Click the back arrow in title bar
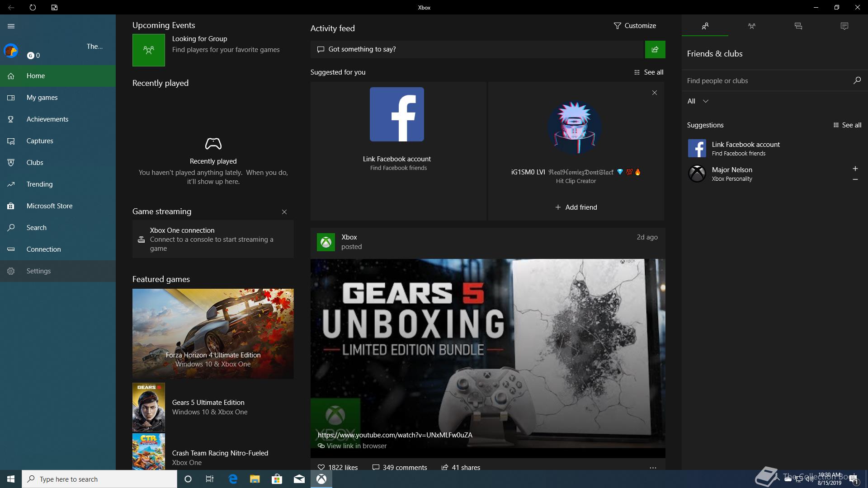 point(11,7)
